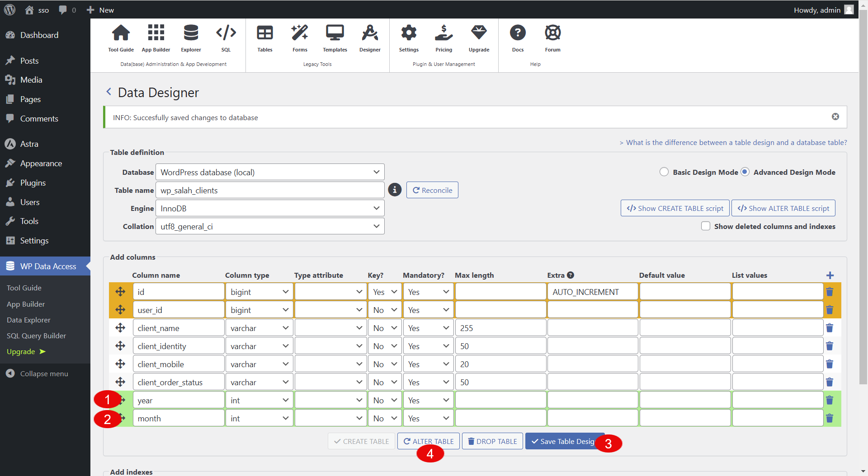Click the wp_salah_clients table name field
Screen dimensions: 868x476
pyautogui.click(x=270, y=190)
